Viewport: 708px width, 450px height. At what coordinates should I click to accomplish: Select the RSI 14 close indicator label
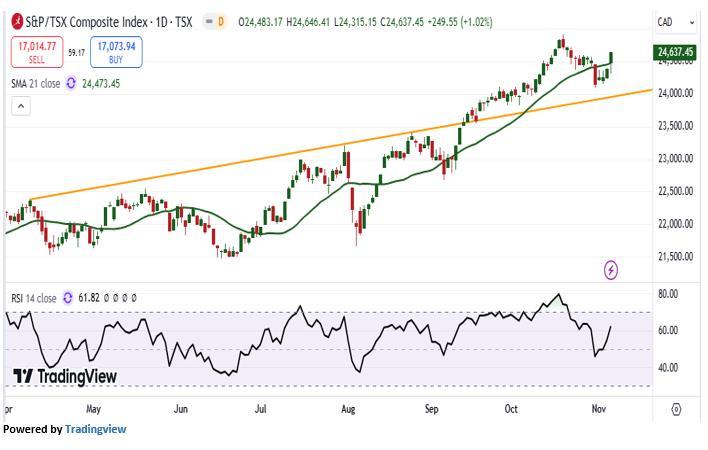[x=33, y=298]
